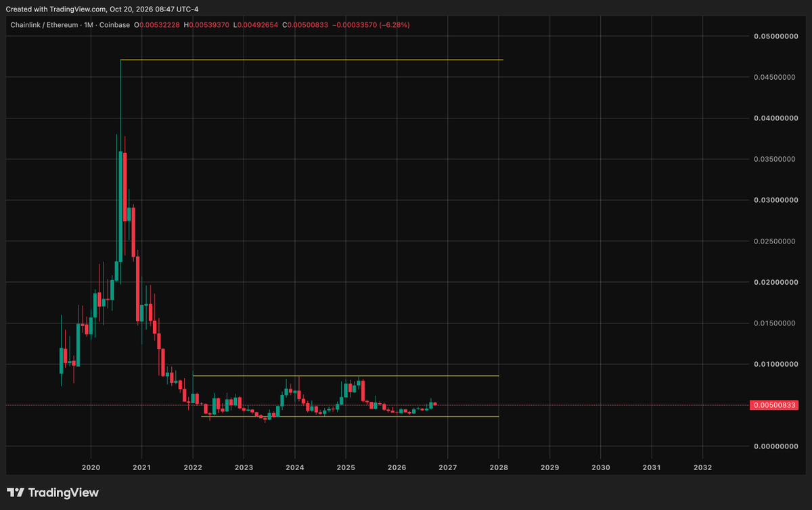Click the 2023 time axis label
The height and width of the screenshot is (510, 812).
(244, 467)
